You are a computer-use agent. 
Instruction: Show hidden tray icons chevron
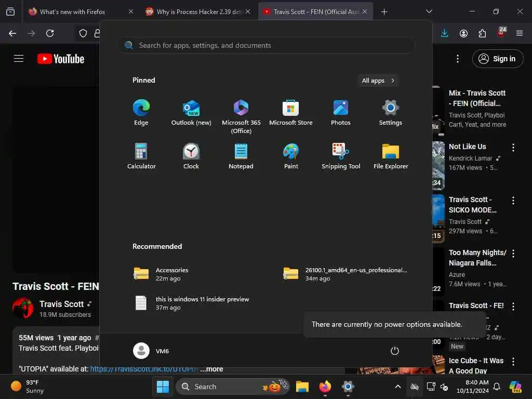click(398, 387)
